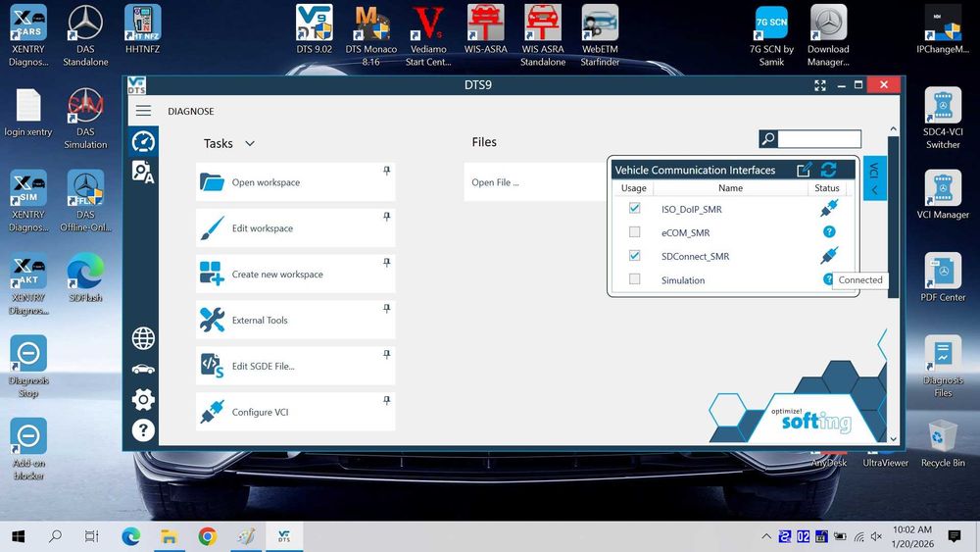
Task: Open Vediamo Start Center desktop shortcut
Action: click(x=428, y=35)
